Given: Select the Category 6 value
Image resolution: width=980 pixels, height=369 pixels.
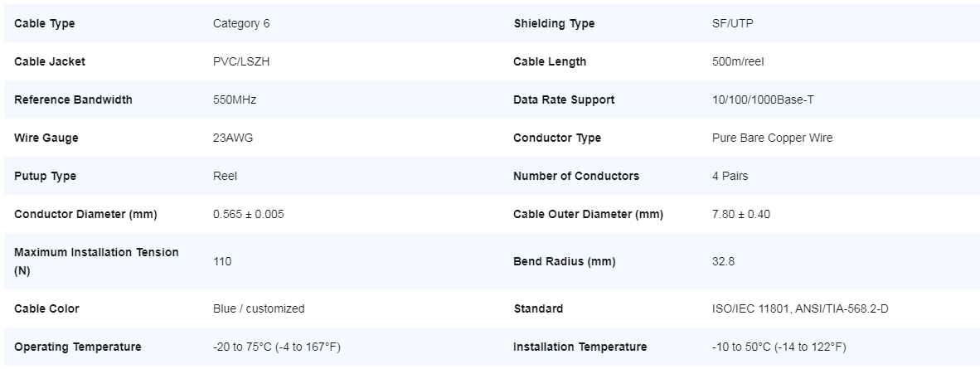Looking at the screenshot, I should [x=241, y=23].
